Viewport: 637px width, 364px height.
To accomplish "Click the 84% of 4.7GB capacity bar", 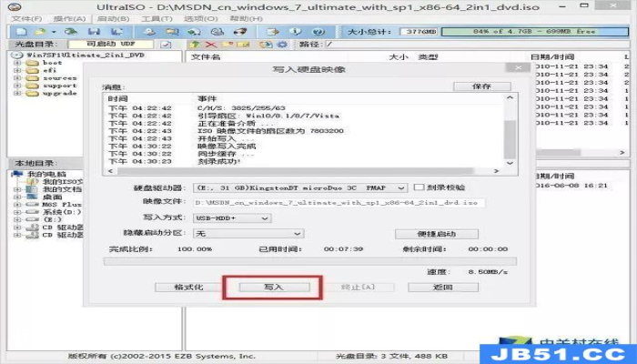I will click(x=535, y=32).
